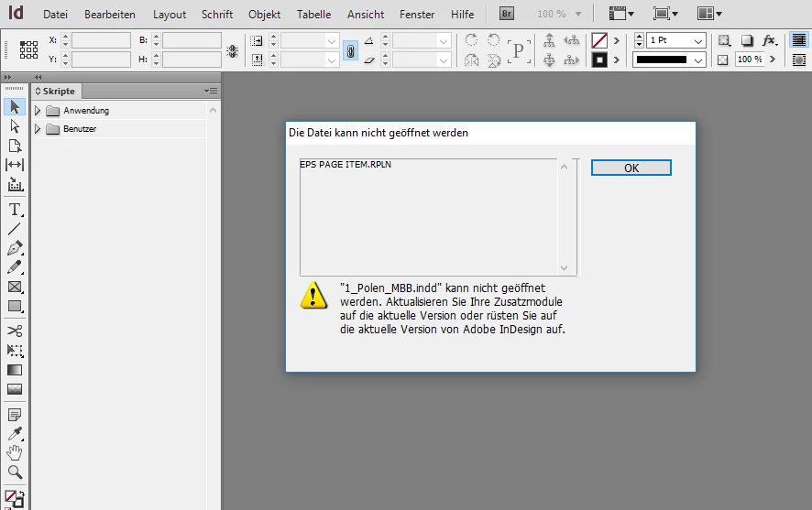This screenshot has height=510, width=812.
Task: Click flip horizontal icon
Action: tap(471, 60)
